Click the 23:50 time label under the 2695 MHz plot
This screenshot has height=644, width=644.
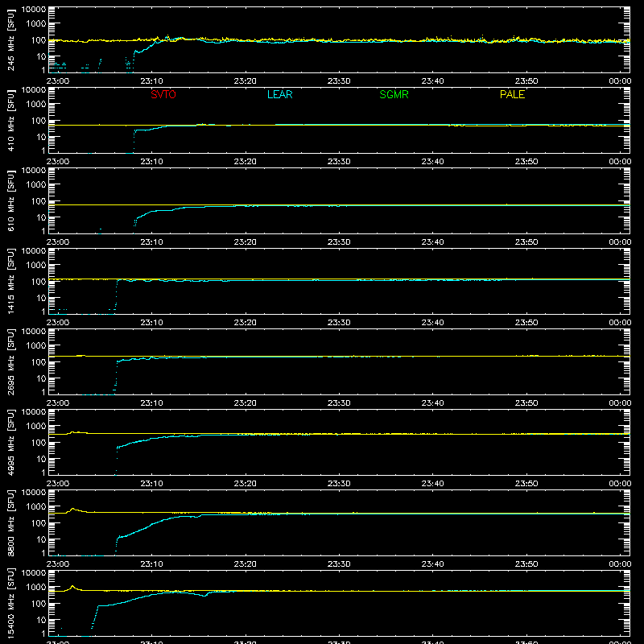click(526, 403)
